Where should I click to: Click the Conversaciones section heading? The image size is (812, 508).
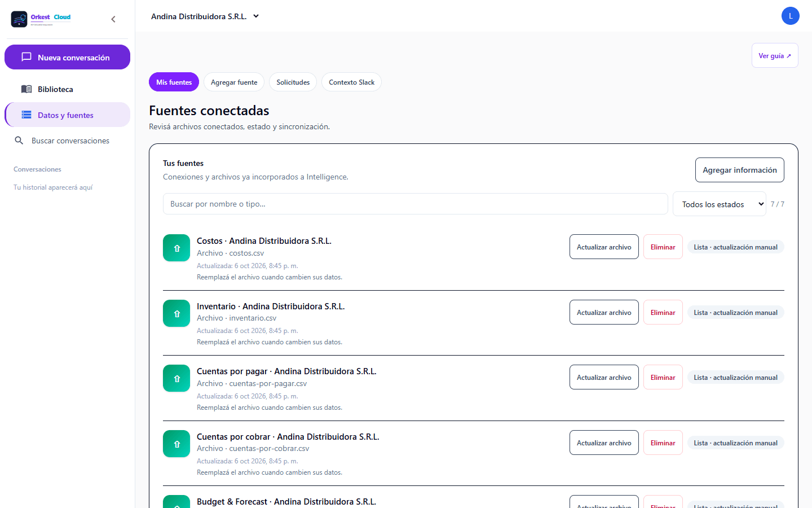(37, 169)
